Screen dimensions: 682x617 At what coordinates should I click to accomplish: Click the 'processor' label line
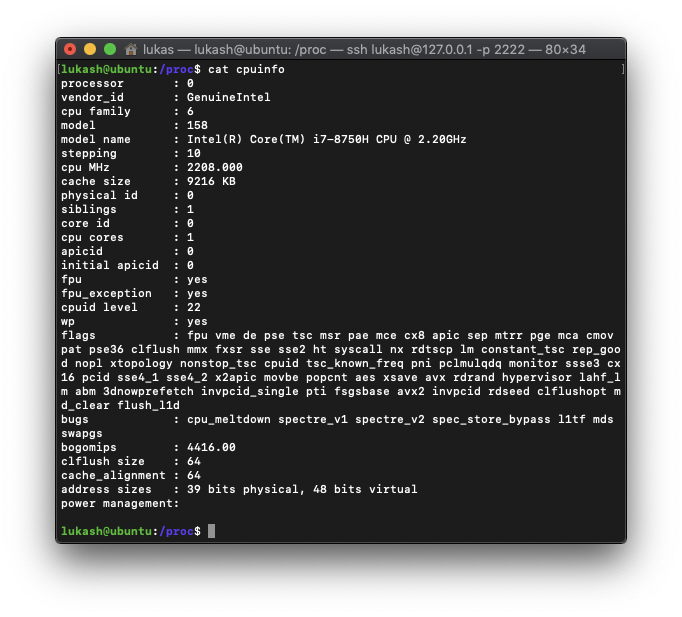tap(92, 83)
